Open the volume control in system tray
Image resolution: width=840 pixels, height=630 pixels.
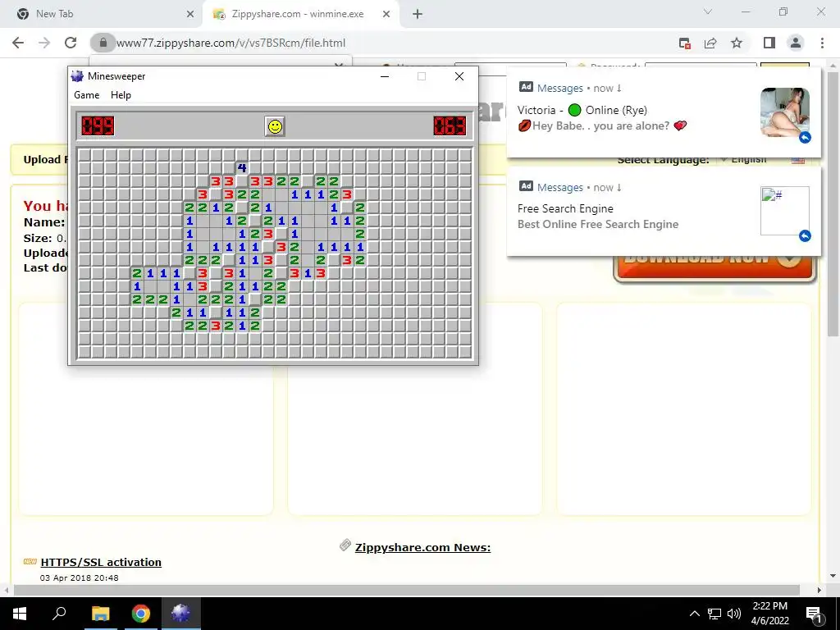(x=734, y=614)
